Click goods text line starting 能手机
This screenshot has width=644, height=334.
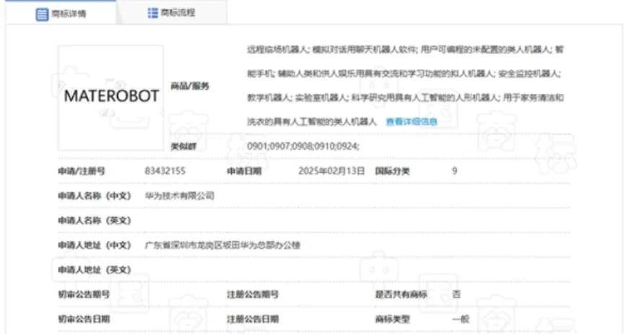[x=404, y=74]
